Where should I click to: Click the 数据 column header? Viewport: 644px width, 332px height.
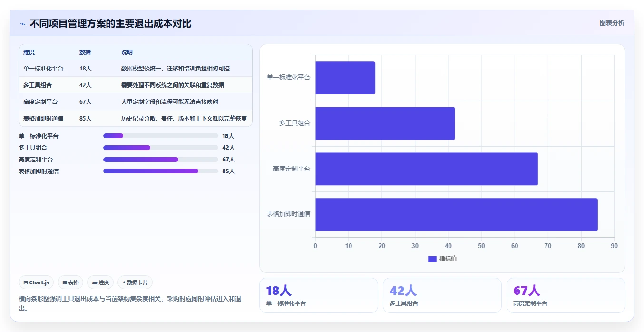click(85, 52)
